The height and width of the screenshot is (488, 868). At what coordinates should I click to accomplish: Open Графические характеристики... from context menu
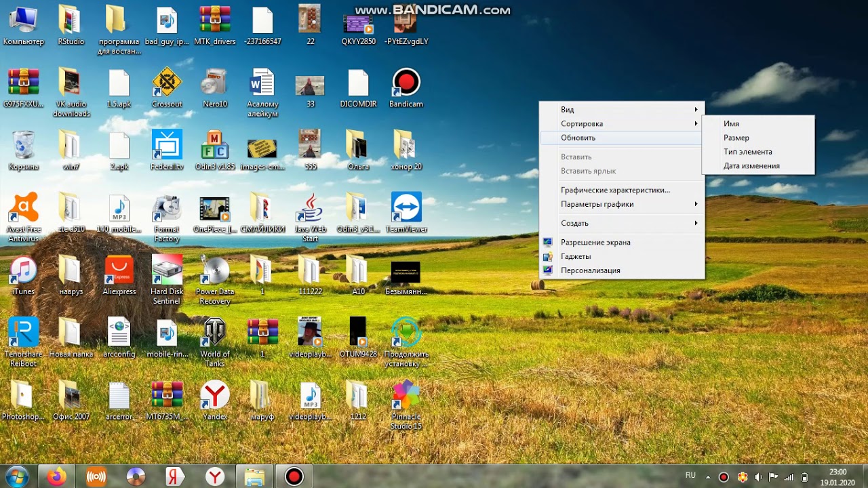622,190
